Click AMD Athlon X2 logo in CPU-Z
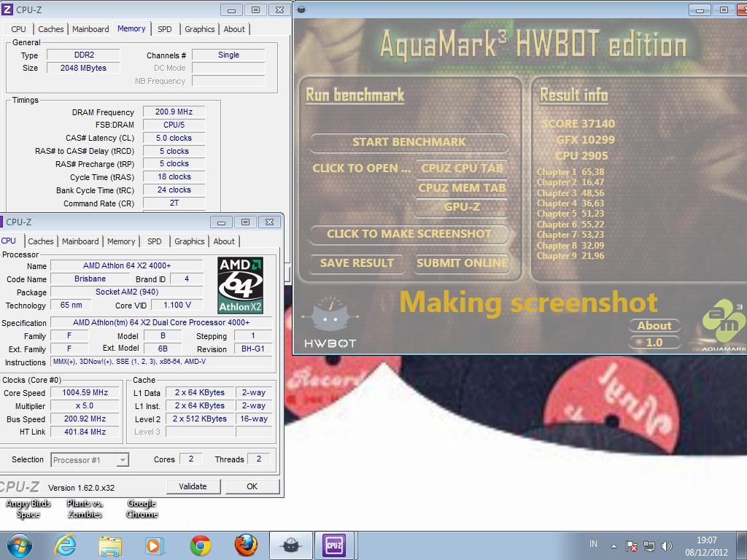The height and width of the screenshot is (560, 747). point(240,285)
